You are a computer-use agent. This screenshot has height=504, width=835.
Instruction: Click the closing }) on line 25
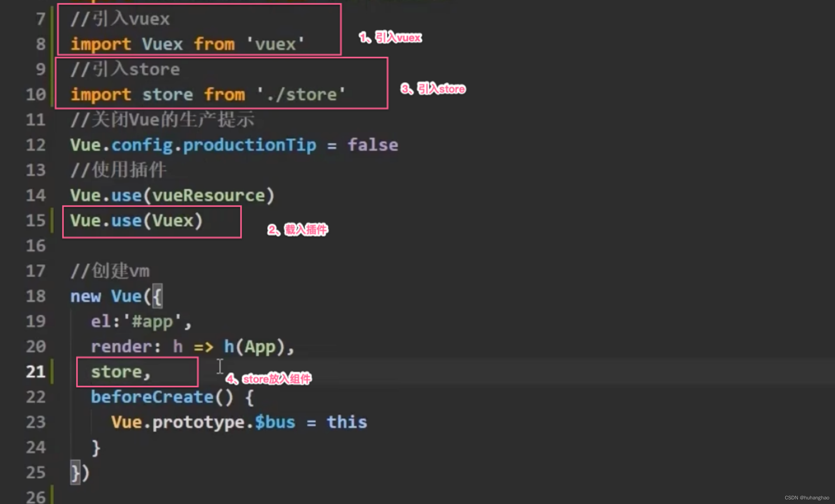click(80, 472)
